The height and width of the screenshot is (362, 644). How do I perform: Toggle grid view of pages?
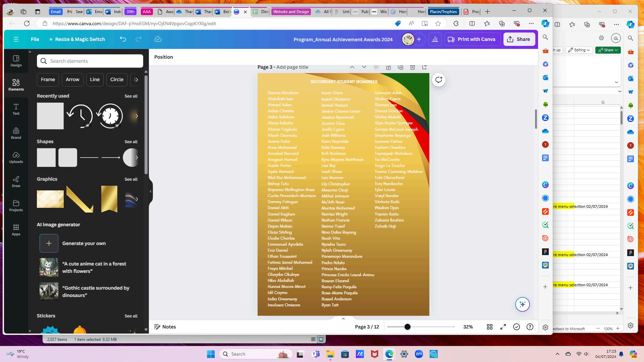[x=490, y=327]
